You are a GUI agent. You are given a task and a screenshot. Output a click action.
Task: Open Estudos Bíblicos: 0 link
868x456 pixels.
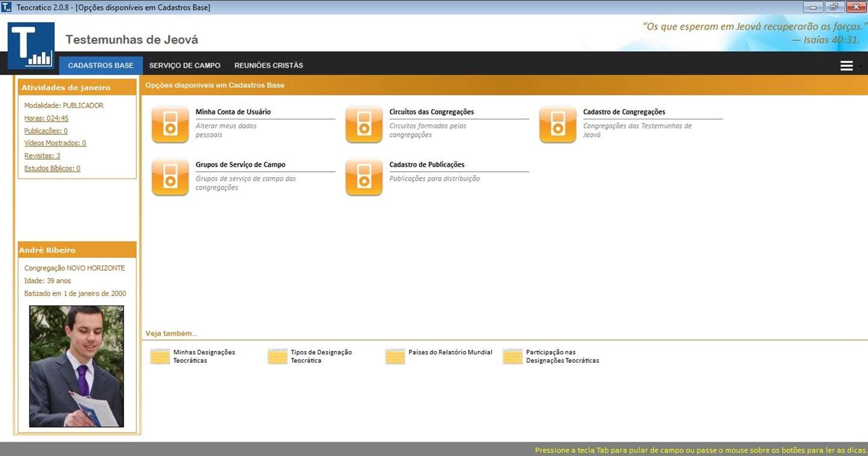pos(52,169)
